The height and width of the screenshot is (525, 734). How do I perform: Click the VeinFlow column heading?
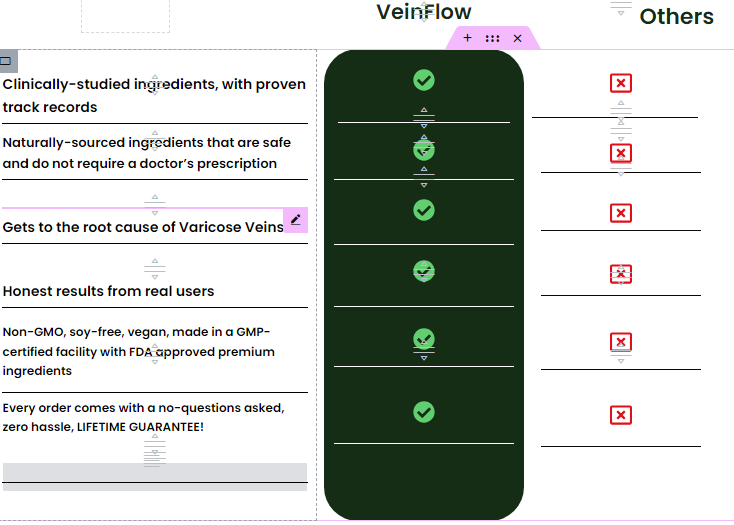[424, 12]
